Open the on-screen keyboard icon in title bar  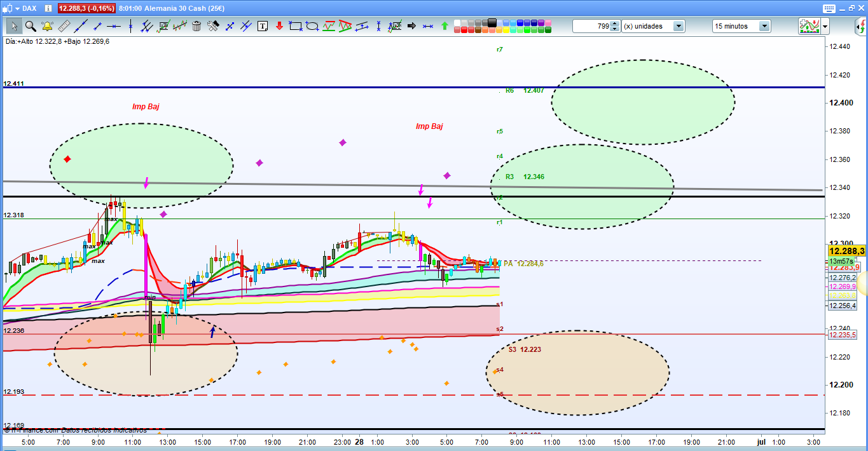tap(828, 8)
